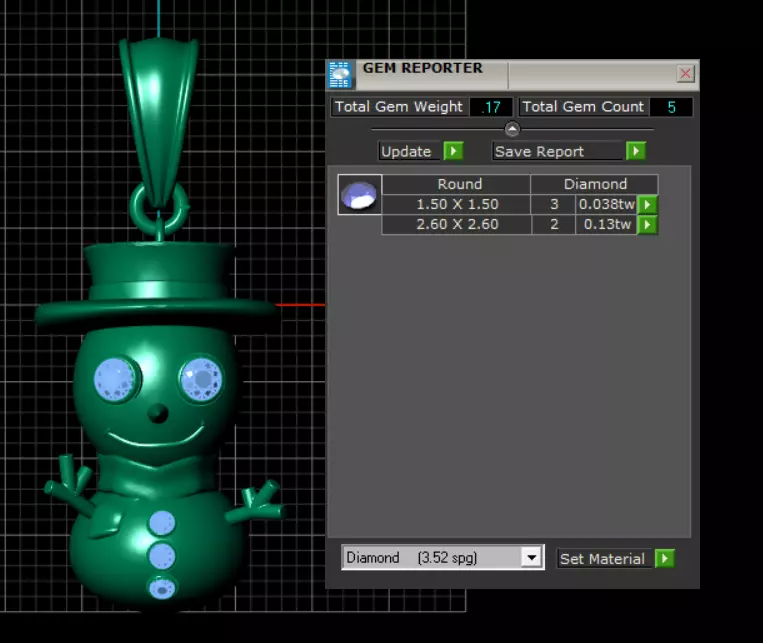The width and height of the screenshot is (763, 643).
Task: Select the 1.50 X 1.50 size cell
Action: (x=457, y=204)
